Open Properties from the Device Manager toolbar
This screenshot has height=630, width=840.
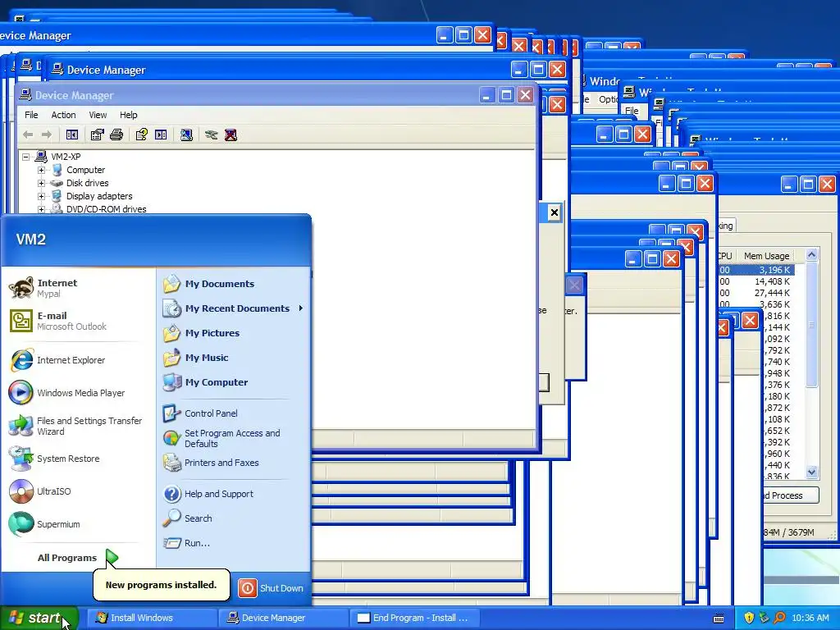point(97,135)
